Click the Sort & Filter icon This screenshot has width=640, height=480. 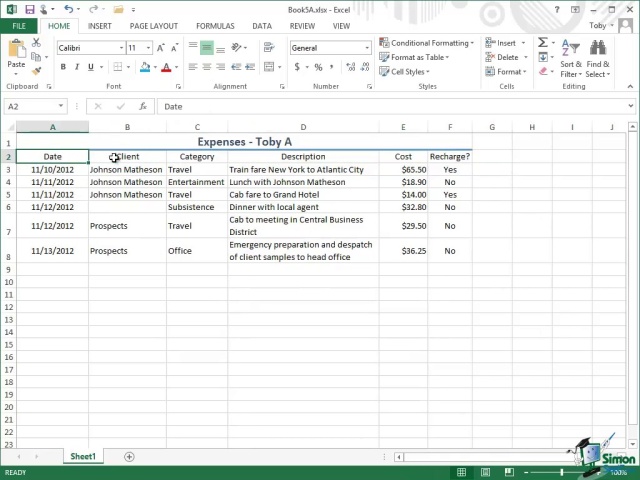(570, 49)
